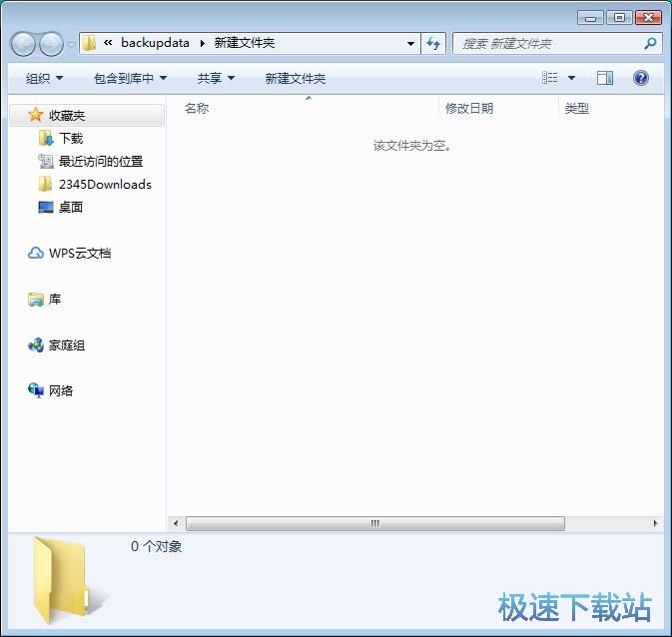Select 库 in the navigation pane

point(55,300)
